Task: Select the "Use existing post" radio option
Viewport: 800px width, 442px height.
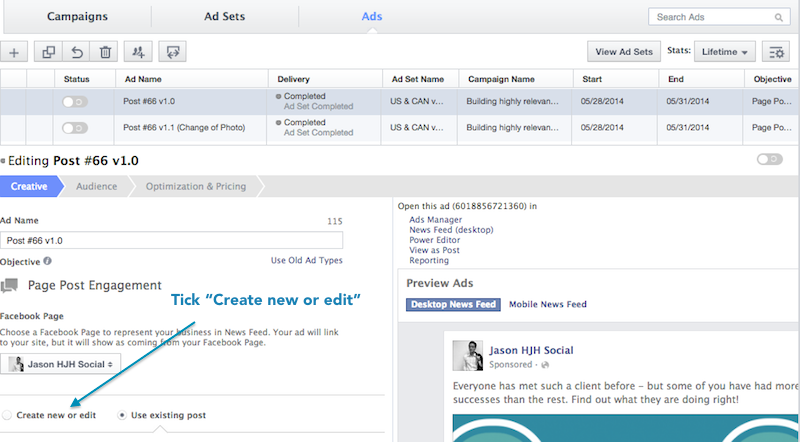Action: click(x=123, y=414)
